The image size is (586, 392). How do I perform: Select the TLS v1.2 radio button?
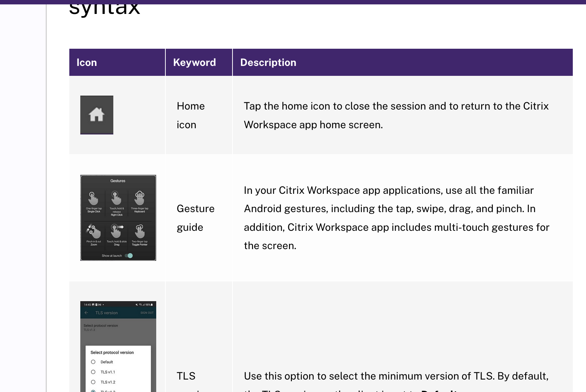[x=93, y=382]
